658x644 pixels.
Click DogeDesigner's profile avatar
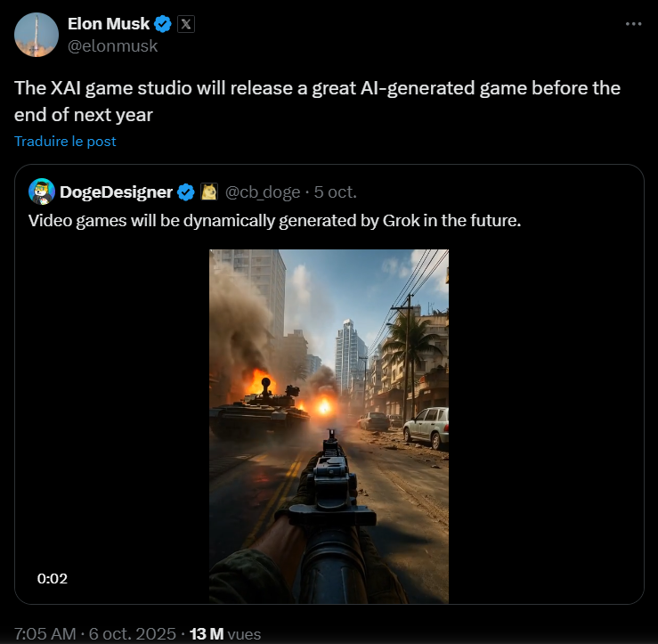(42, 192)
